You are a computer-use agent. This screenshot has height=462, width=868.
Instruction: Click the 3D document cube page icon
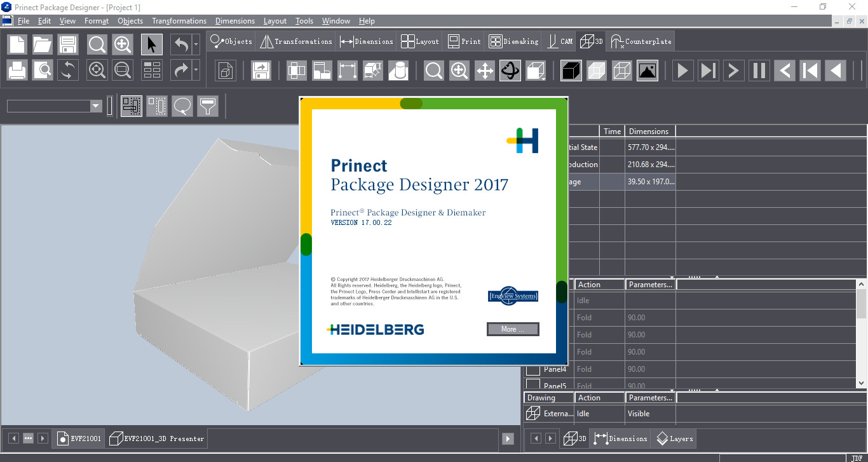coord(225,70)
